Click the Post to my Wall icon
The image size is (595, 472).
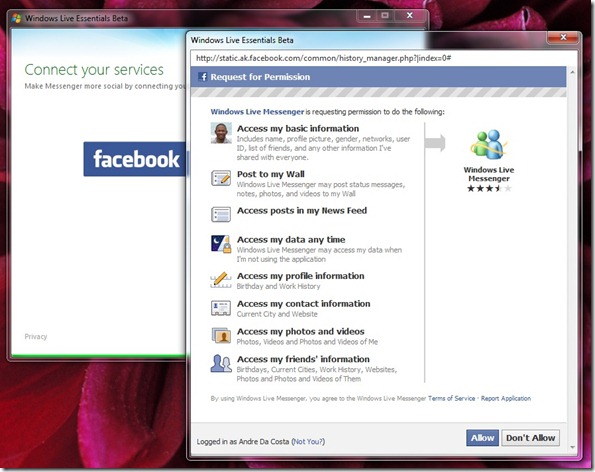pos(221,178)
